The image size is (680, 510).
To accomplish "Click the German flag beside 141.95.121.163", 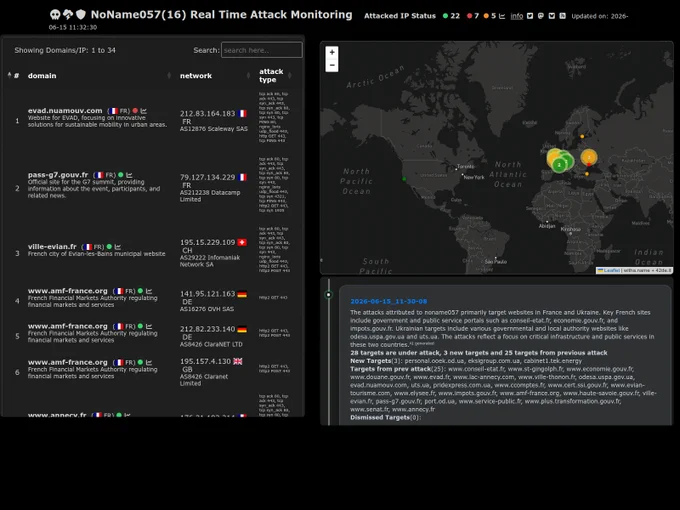I will 242,294.
